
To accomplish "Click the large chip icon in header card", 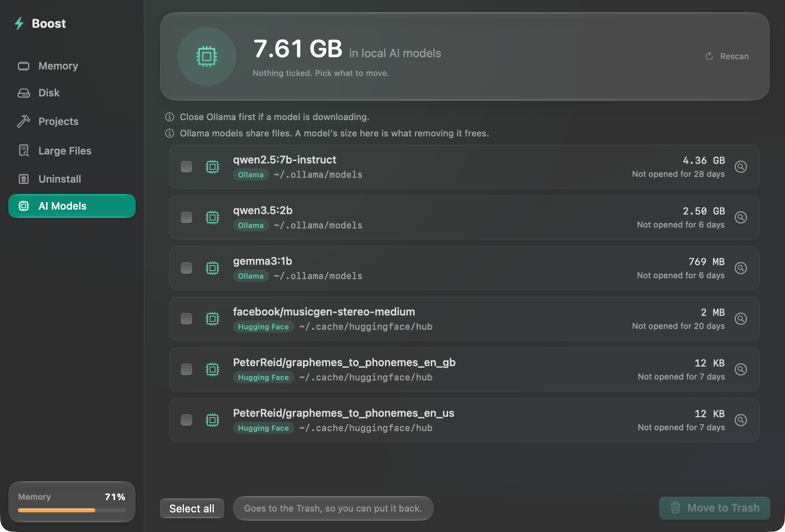I will tap(207, 56).
